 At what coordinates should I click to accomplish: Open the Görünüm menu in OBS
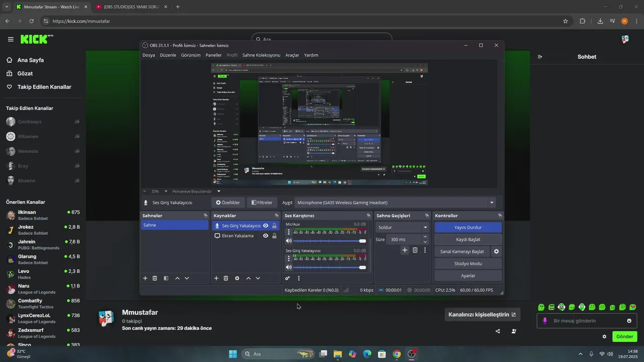coord(191,55)
